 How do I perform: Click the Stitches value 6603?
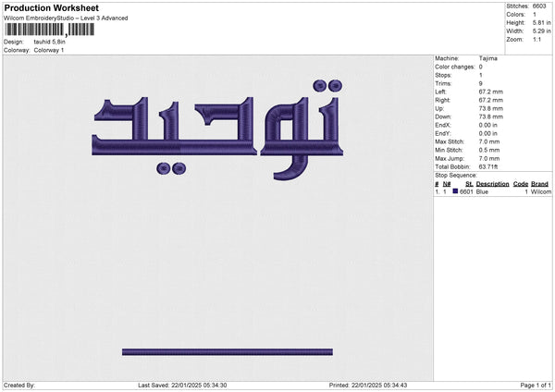click(539, 6)
